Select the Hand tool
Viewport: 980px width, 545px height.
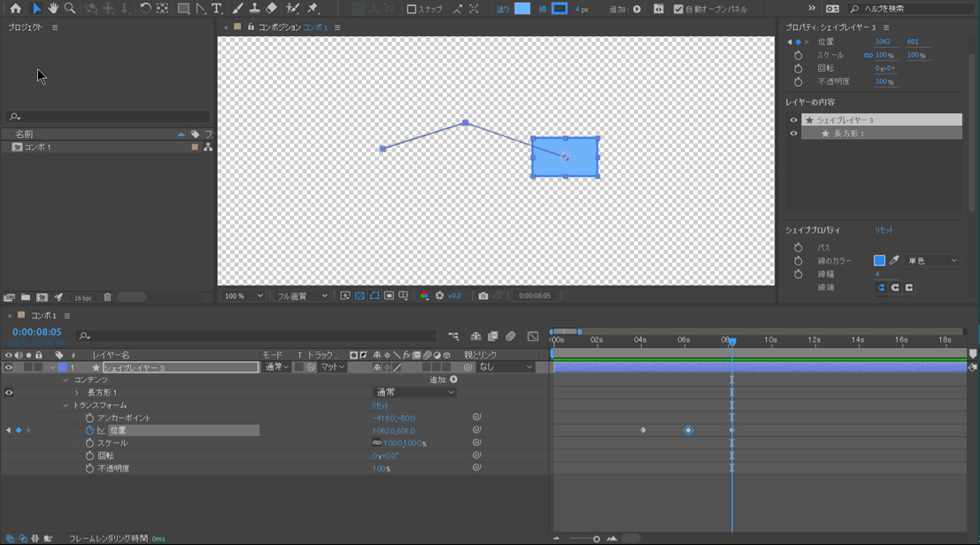[x=53, y=9]
